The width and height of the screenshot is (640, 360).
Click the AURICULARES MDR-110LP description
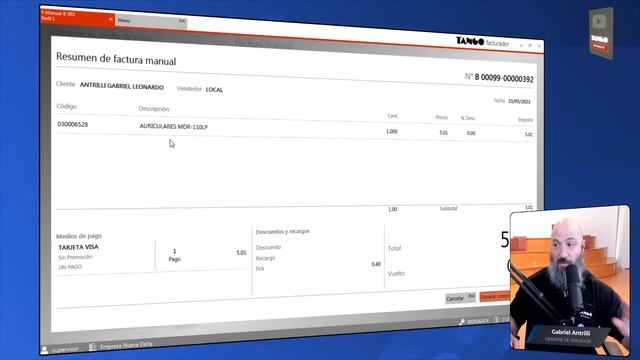173,127
